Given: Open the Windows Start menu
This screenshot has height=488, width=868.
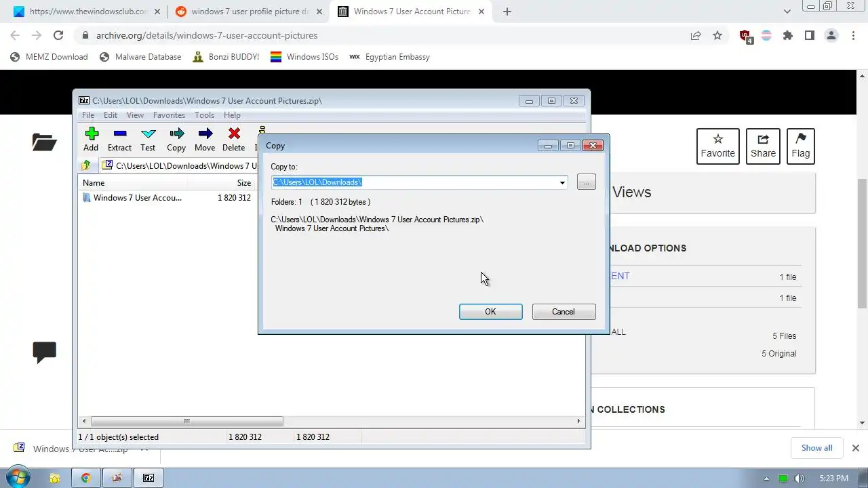Looking at the screenshot, I should pyautogui.click(x=17, y=478).
